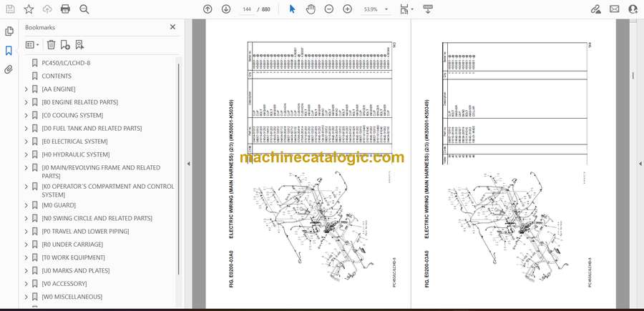
Task: Expand the [M0 GUARD] bookmark
Action: click(26, 205)
